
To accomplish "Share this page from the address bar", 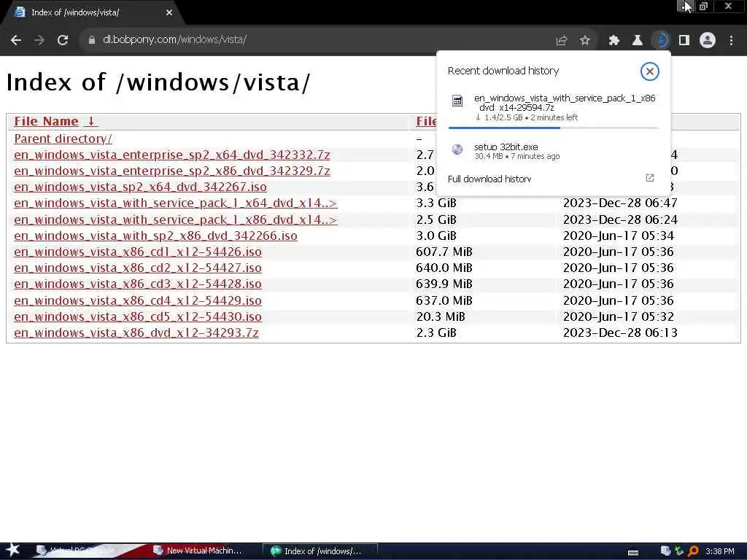I will [x=562, y=41].
